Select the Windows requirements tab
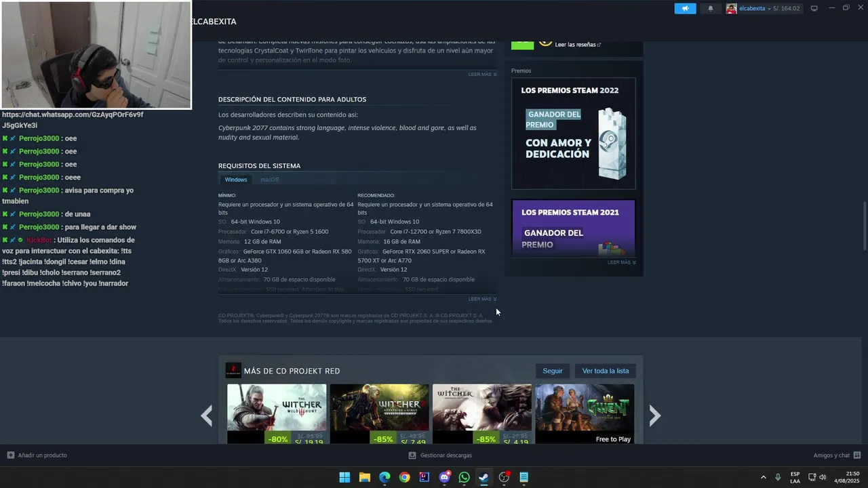The height and width of the screenshot is (488, 868). pos(236,180)
